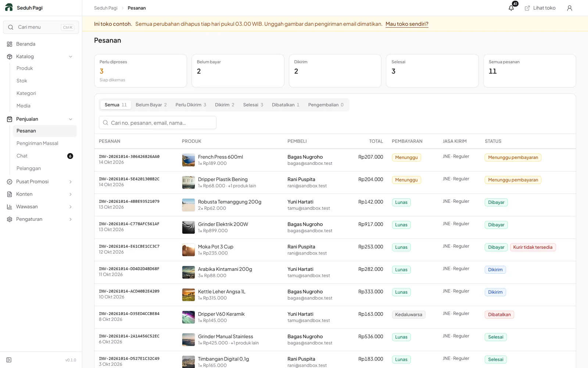Click the Seduh Pagi logo icon

9,7
